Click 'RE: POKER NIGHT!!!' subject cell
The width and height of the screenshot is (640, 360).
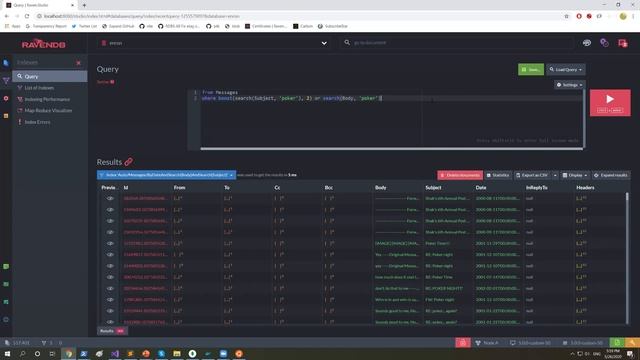[x=444, y=288]
